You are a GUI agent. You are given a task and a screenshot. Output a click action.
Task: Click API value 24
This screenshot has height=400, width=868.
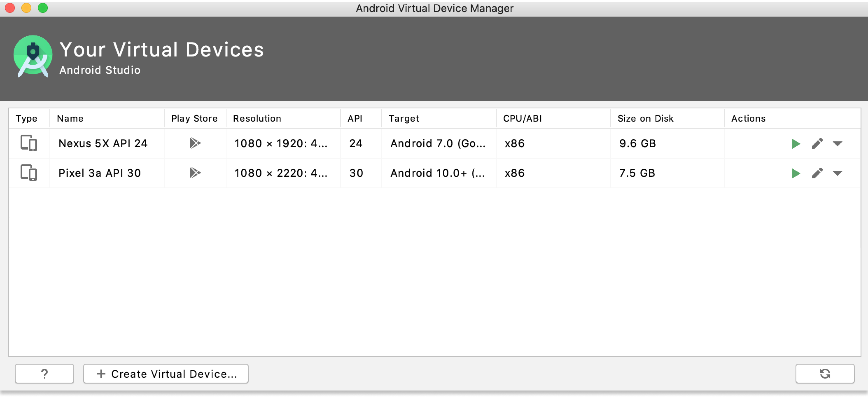click(x=361, y=143)
